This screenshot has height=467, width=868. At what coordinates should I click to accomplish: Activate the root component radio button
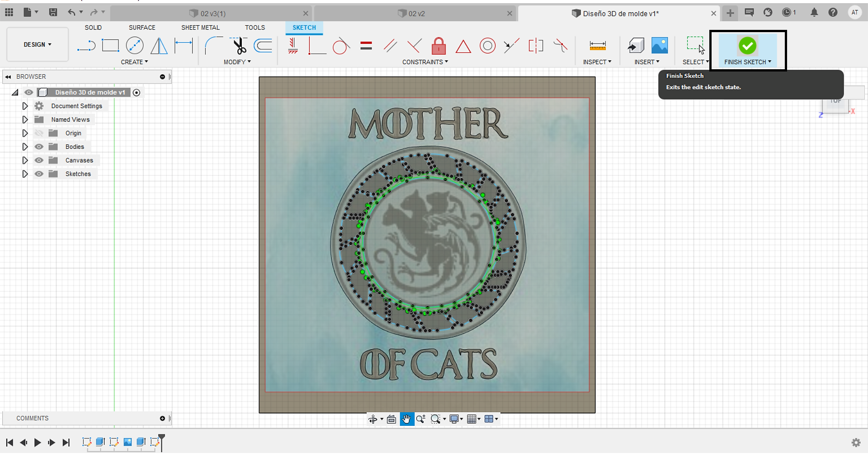coord(137,92)
